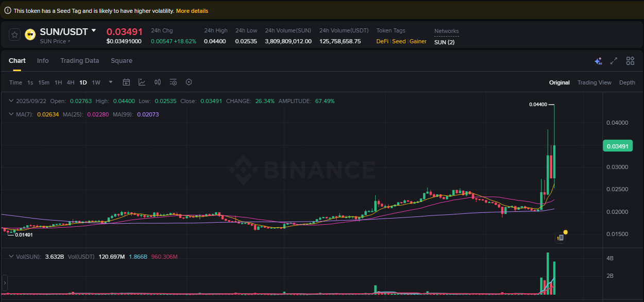Click the green current price label 0.03491
Image resolution: width=644 pixels, height=302 pixels.
[x=617, y=146]
